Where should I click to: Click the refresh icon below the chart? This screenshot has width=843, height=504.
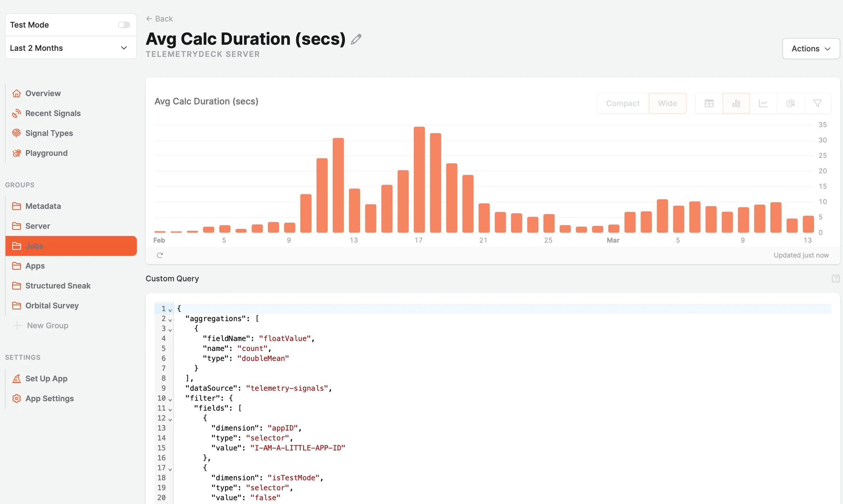[160, 255]
